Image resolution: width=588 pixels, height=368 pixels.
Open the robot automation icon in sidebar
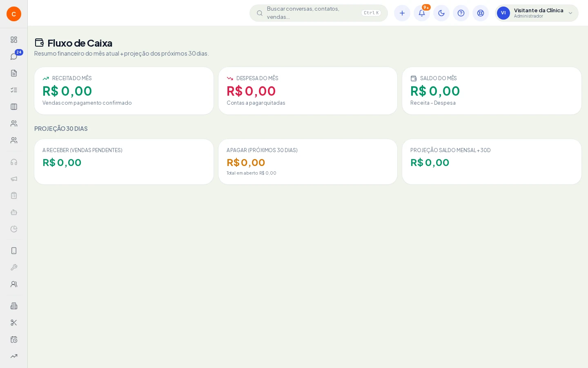click(14, 212)
